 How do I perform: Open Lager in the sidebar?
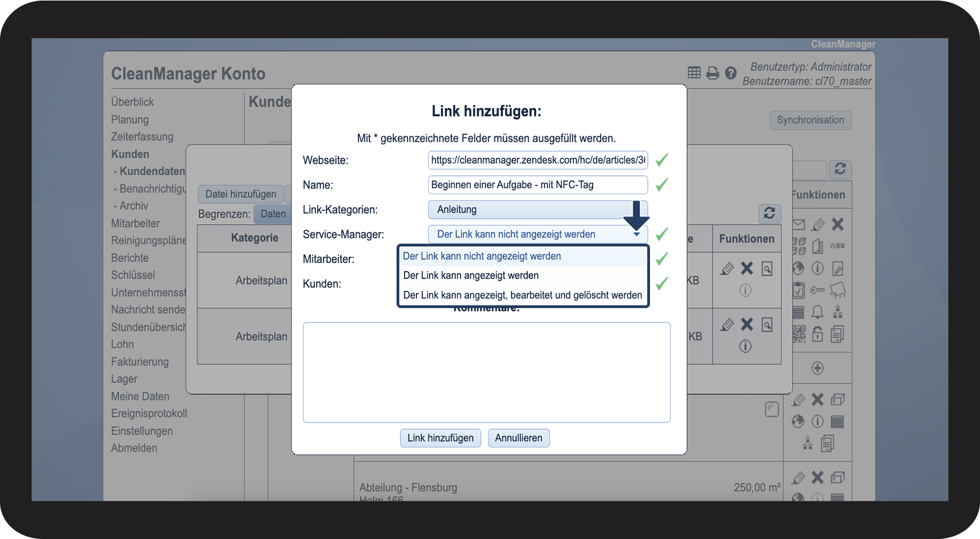point(124,379)
